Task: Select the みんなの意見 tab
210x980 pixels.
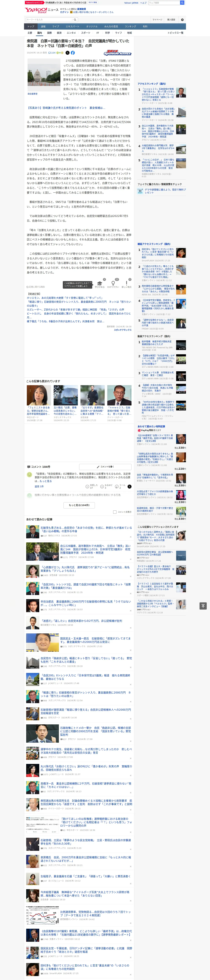Action: pos(111,27)
